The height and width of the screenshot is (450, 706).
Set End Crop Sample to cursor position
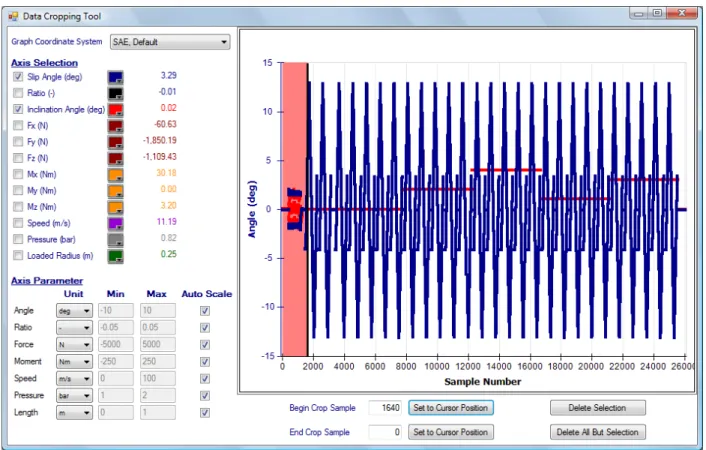(x=451, y=432)
